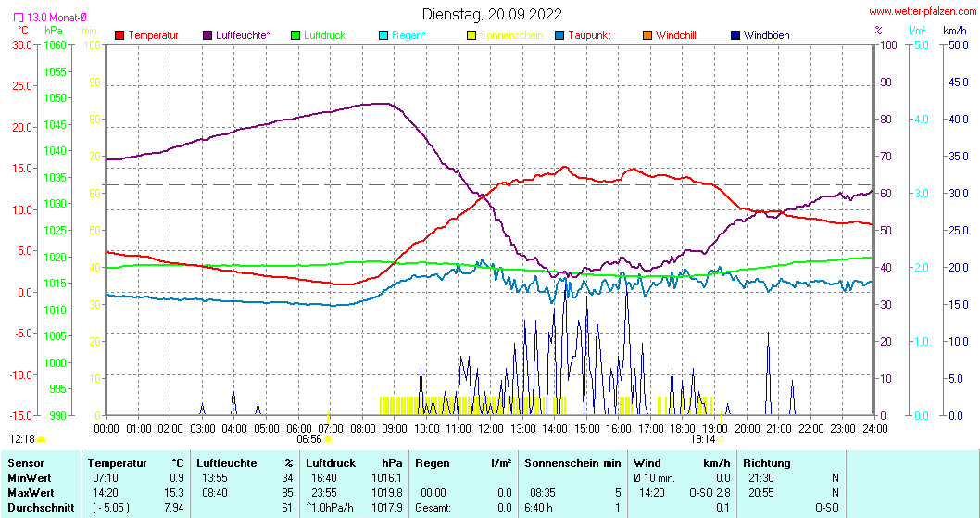Click the 6:40 h sunshine duration

[538, 508]
